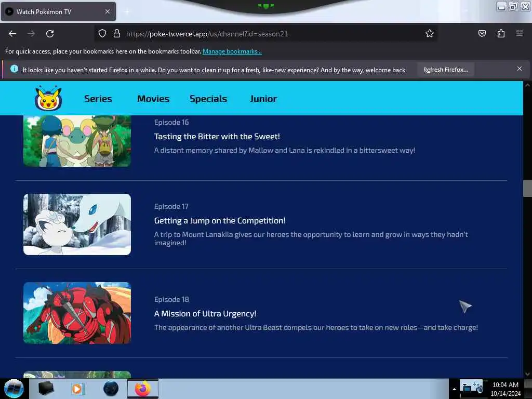Open the Save to Pocket icon

(482, 33)
